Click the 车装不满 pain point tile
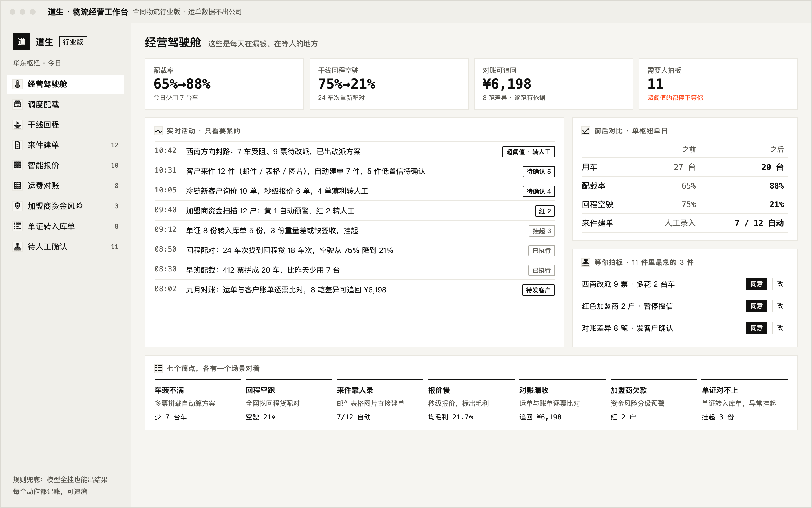 tap(198, 400)
